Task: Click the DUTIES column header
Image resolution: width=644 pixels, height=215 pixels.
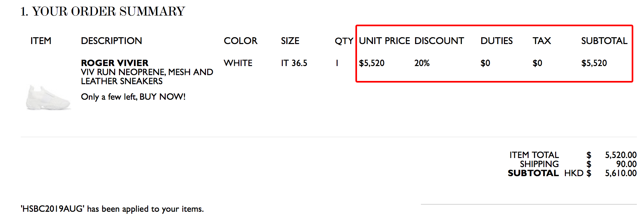Action: (x=496, y=41)
